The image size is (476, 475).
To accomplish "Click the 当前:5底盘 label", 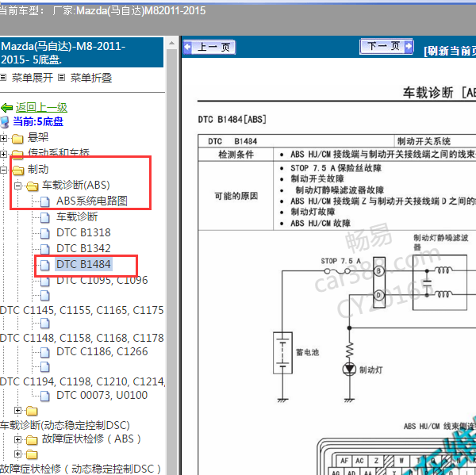I will click(38, 121).
